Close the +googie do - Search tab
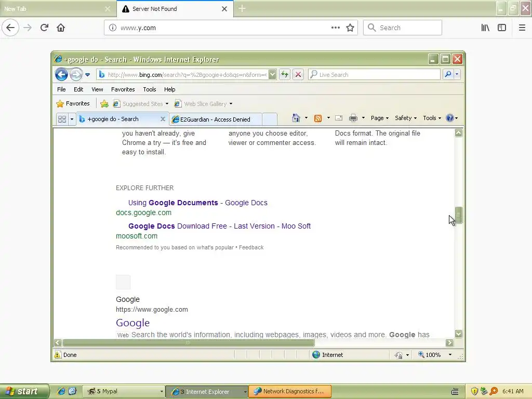This screenshot has width=532, height=399. click(163, 119)
